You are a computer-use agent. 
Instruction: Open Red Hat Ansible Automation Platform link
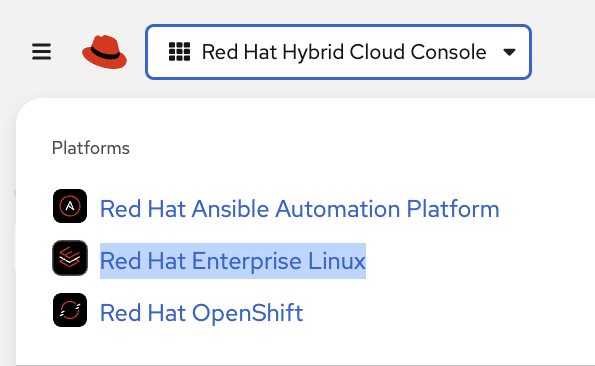tap(299, 209)
